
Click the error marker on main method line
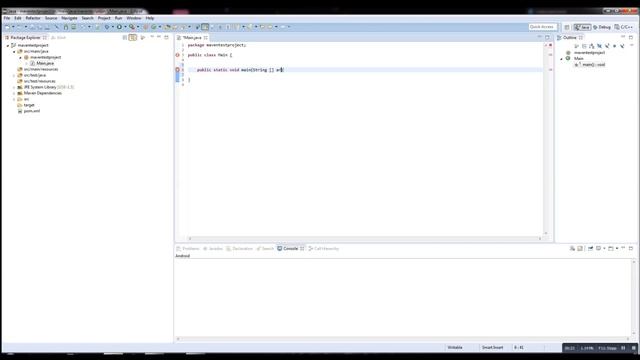coord(177,70)
